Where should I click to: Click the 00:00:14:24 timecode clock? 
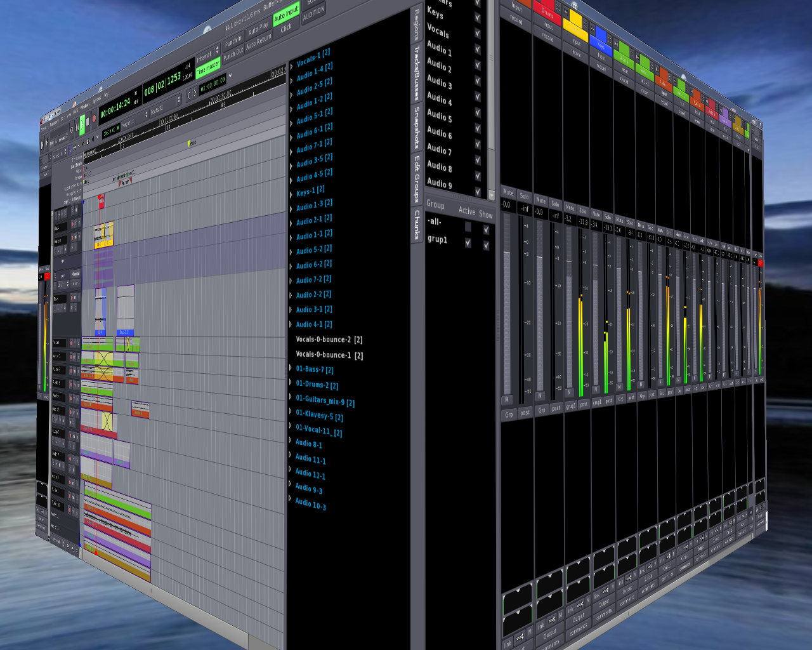(115, 108)
